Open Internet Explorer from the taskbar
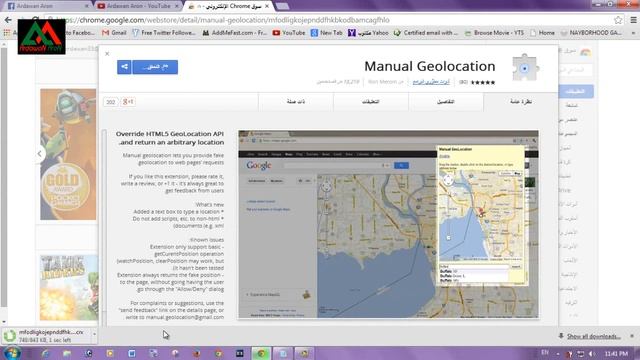Image resolution: width=640 pixels, height=360 pixels. point(45,353)
